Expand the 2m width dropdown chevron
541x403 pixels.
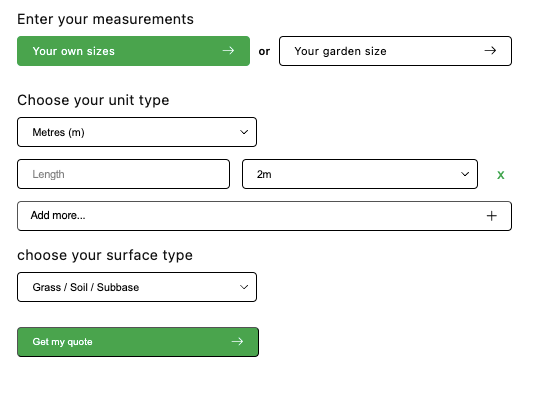pyautogui.click(x=465, y=174)
